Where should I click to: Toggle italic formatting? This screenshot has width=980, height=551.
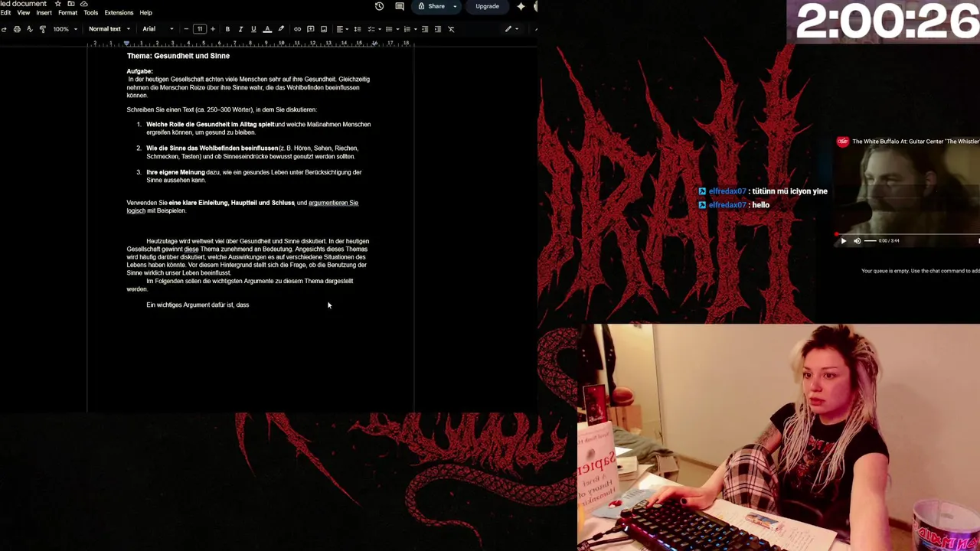tap(240, 29)
